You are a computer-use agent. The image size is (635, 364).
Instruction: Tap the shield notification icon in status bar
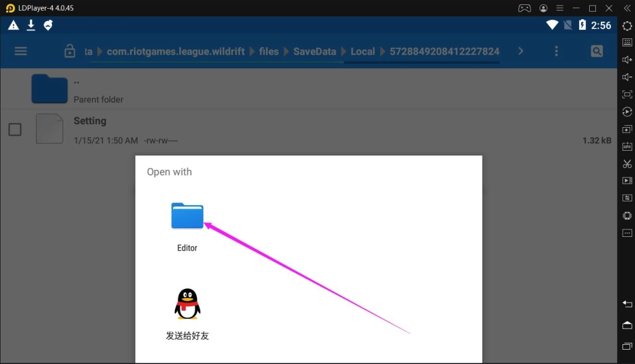pos(48,25)
